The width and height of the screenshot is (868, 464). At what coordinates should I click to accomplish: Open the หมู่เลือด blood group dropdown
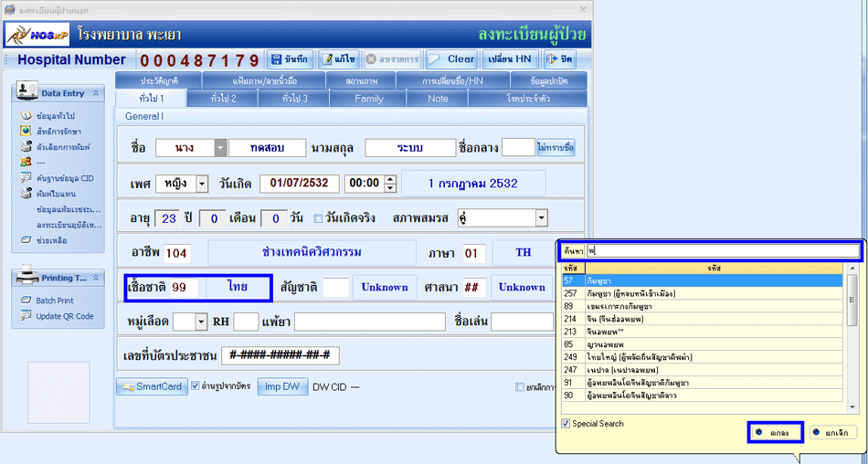[201, 322]
